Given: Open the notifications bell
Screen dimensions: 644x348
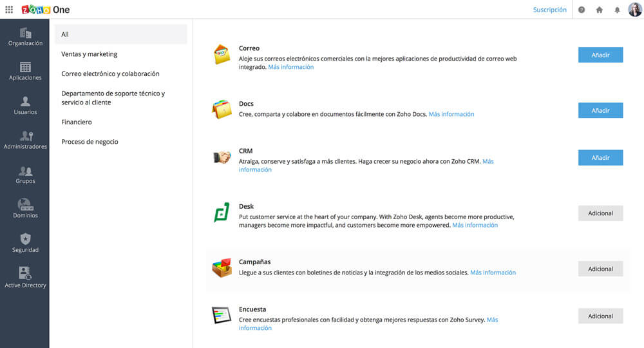Looking at the screenshot, I should [x=617, y=10].
